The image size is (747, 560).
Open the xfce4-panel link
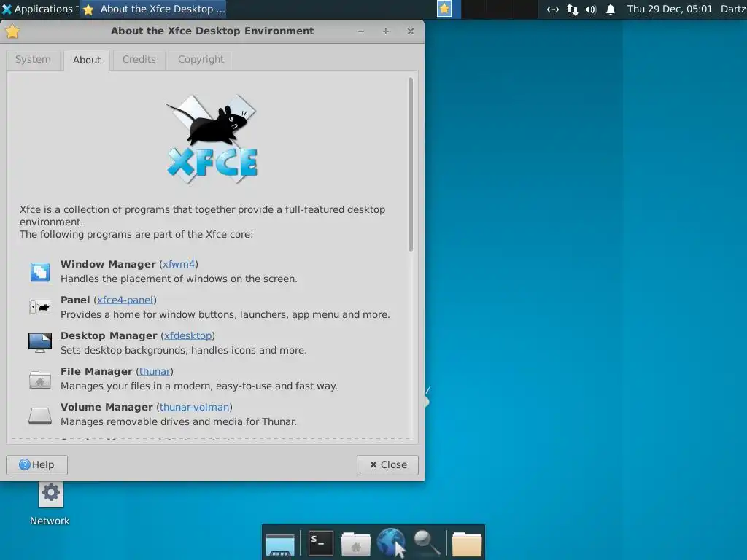(125, 300)
